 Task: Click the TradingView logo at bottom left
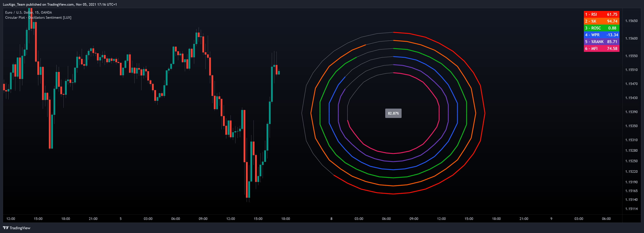click(x=17, y=228)
